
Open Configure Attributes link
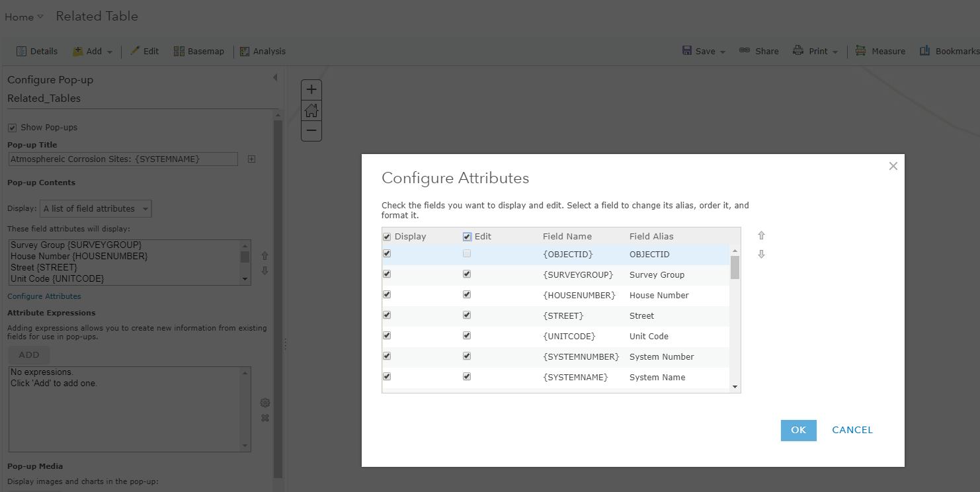point(44,296)
